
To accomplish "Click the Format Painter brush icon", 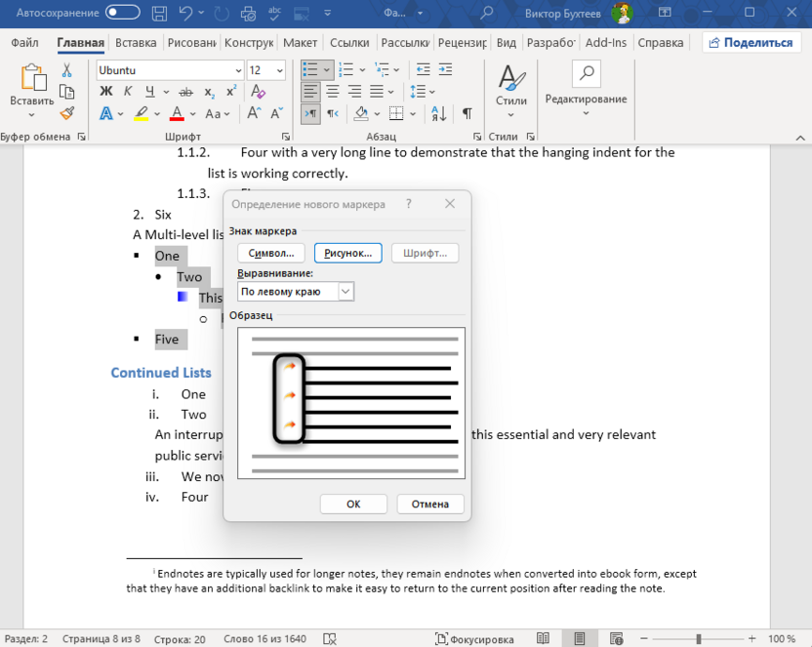I will click(x=66, y=113).
